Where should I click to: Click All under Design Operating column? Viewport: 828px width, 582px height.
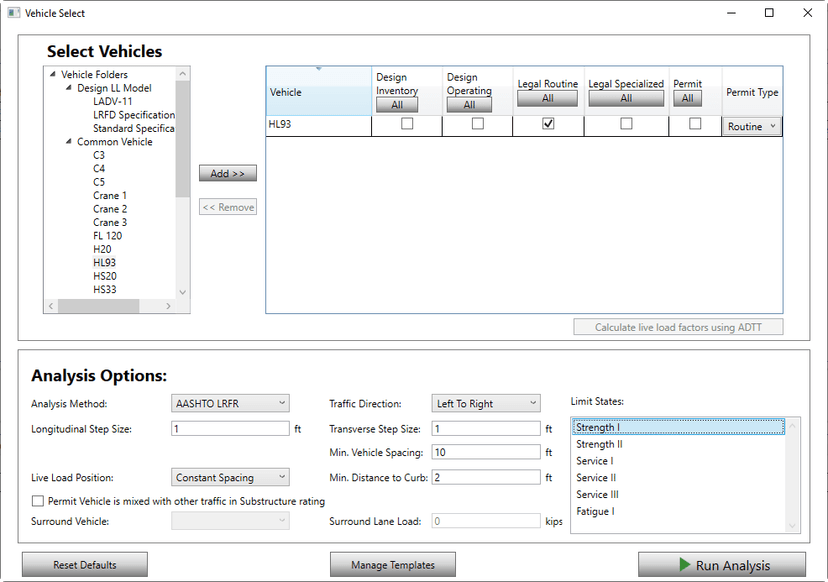[469, 105]
